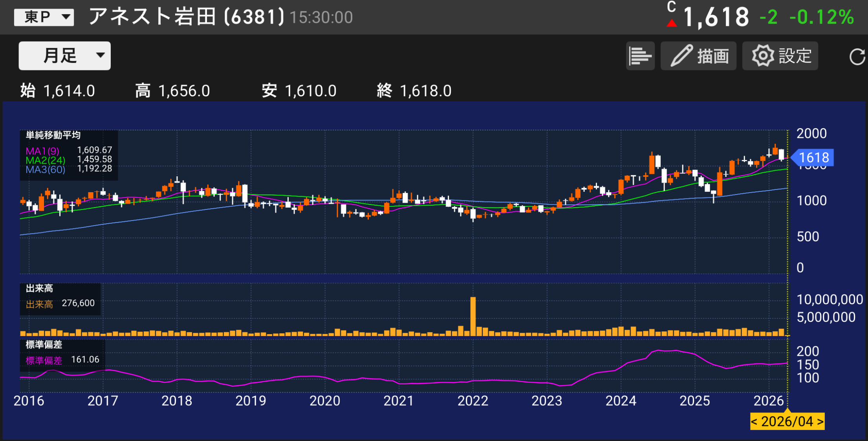Image resolution: width=868 pixels, height=441 pixels.
Task: Go to previous month with left chevron
Action: [754, 422]
